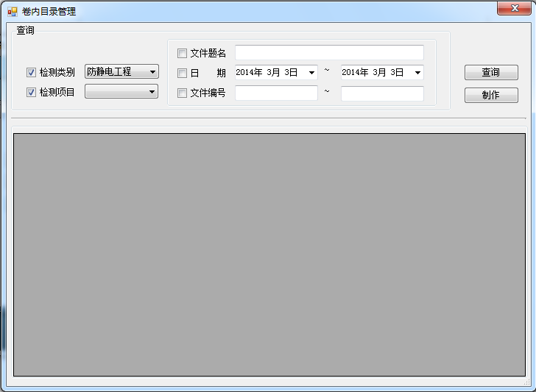Open the end date calendar dropdown arrow
This screenshot has width=536, height=392.
(x=417, y=73)
